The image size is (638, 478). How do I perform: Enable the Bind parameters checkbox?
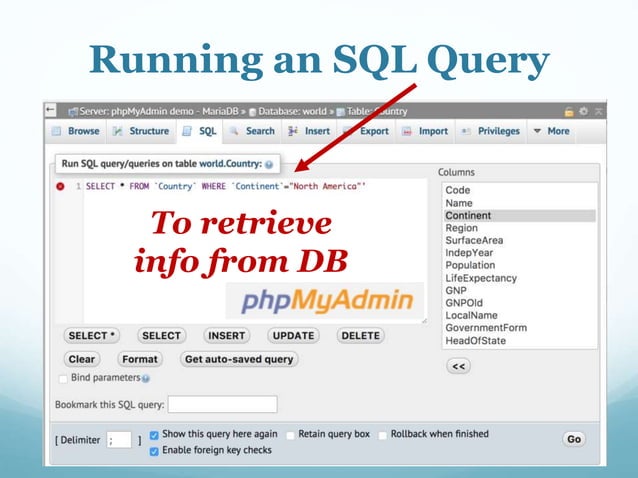tap(63, 379)
